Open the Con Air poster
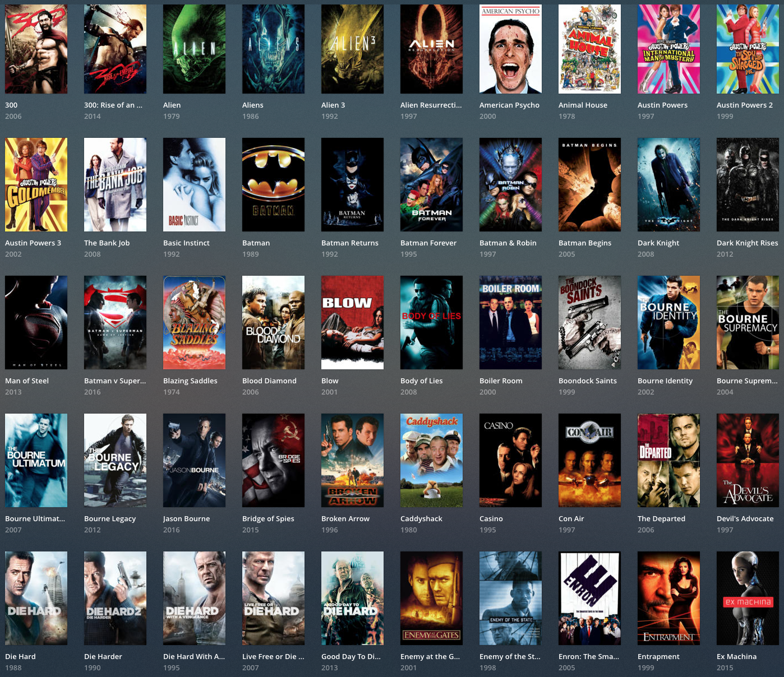The height and width of the screenshot is (677, 784). (589, 460)
